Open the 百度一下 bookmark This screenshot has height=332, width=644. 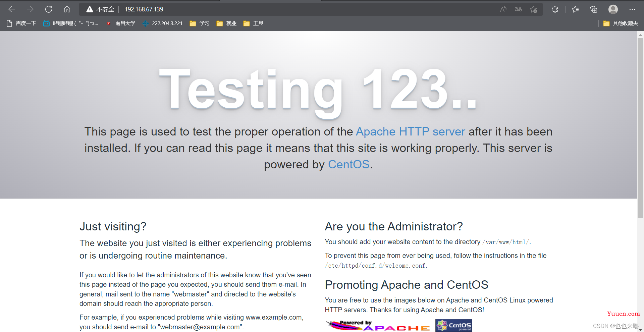21,23
